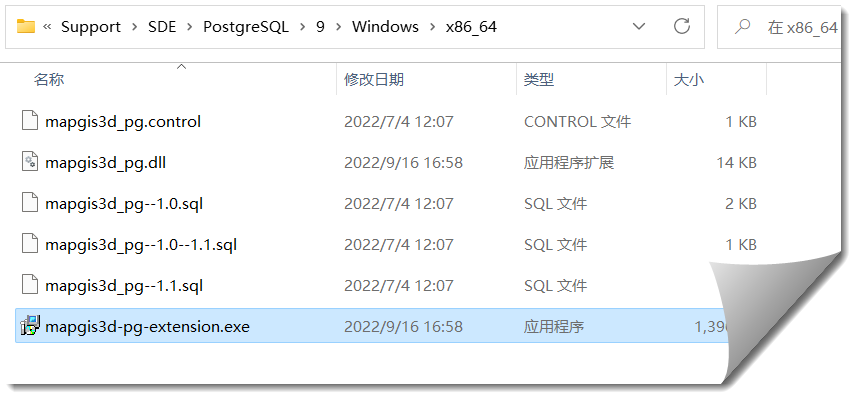The image size is (856, 399).
Task: Go to Support folder in breadcrumb
Action: point(91,27)
